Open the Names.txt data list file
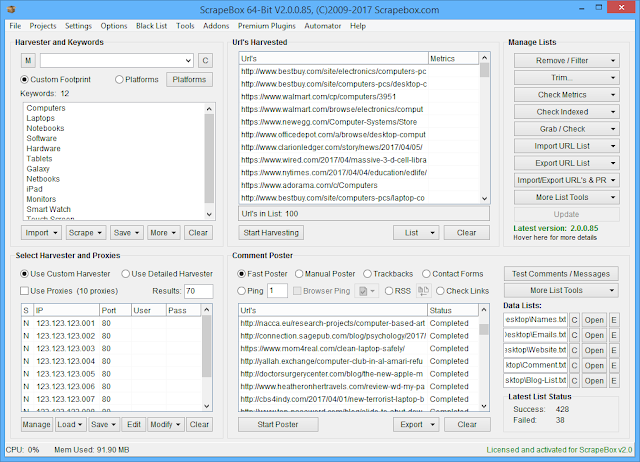The height and width of the screenshot is (462, 640). click(x=594, y=320)
